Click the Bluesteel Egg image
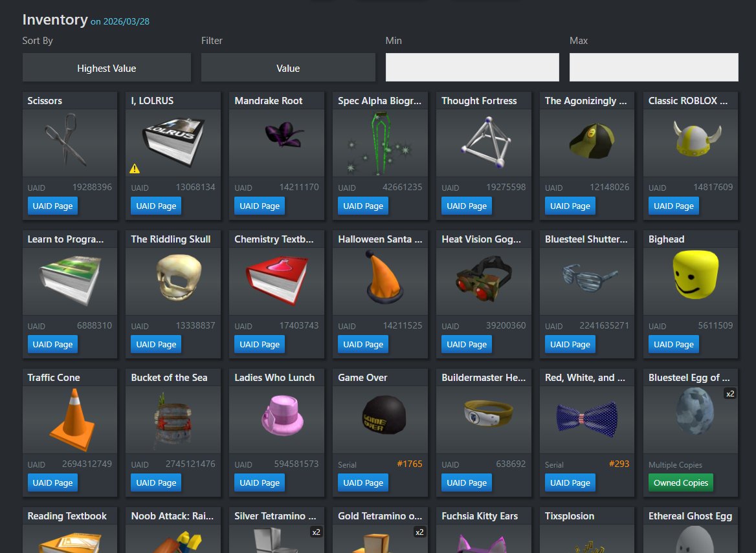The image size is (756, 553). [x=691, y=420]
